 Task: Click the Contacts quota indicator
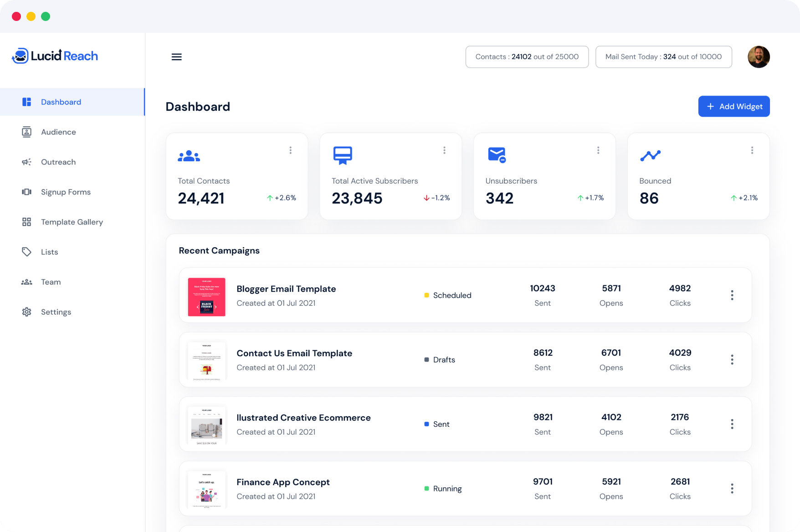[x=527, y=57]
